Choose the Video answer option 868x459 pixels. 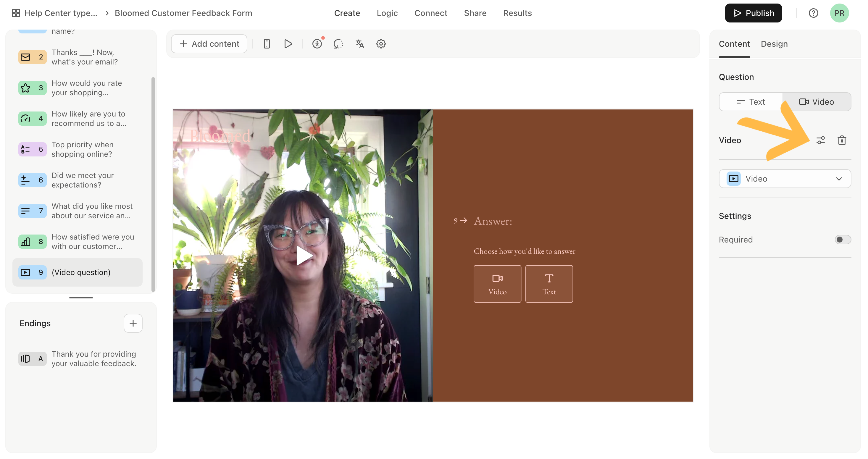coord(497,284)
